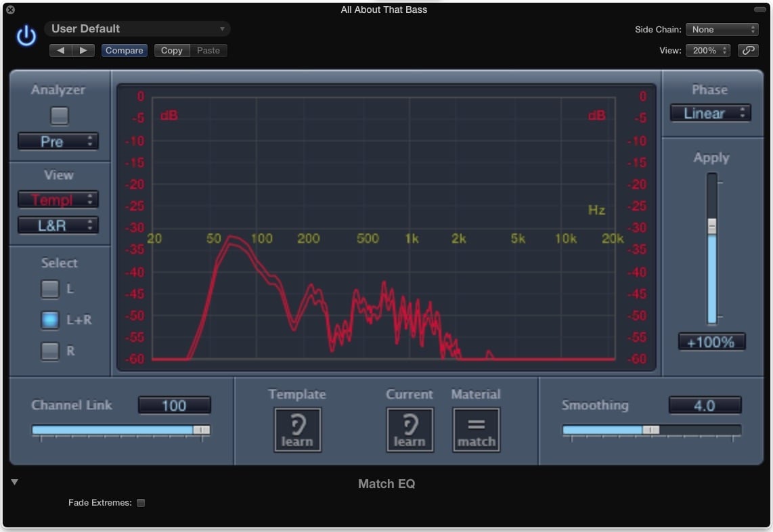The width and height of the screenshot is (773, 532).
Task: Open the Side Chain None dropdown
Action: click(722, 30)
